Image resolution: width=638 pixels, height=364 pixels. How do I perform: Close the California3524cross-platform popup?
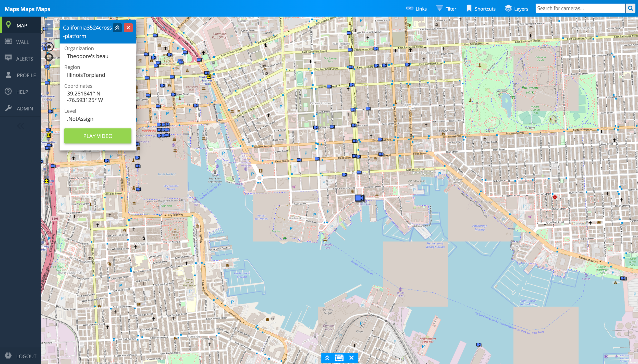pyautogui.click(x=128, y=28)
